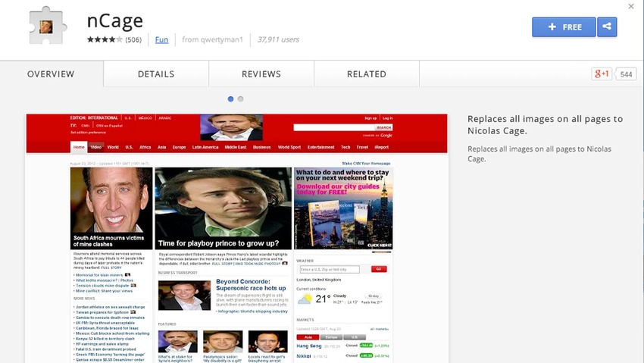This screenshot has height=363, width=644.
Task: Switch to the Reviews tab
Action: [x=261, y=74]
